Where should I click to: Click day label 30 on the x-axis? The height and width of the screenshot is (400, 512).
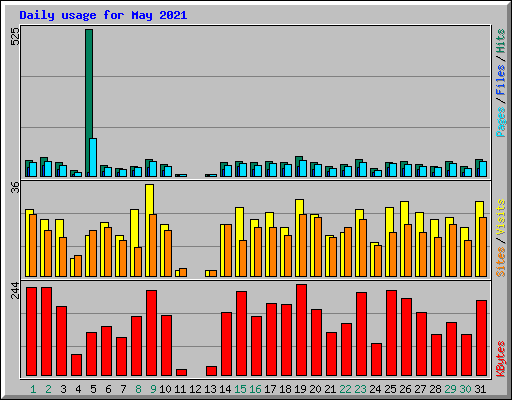point(465,389)
